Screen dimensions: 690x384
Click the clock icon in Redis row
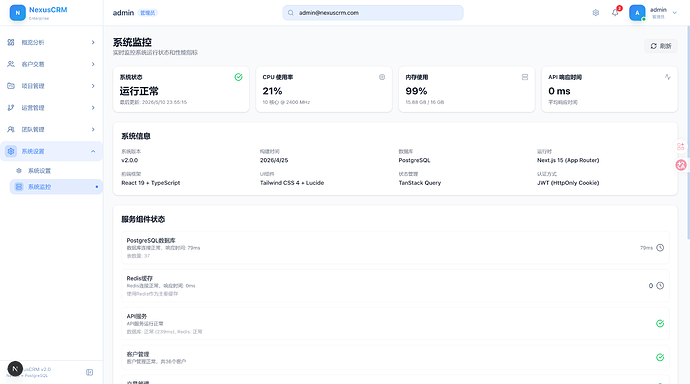(660, 285)
